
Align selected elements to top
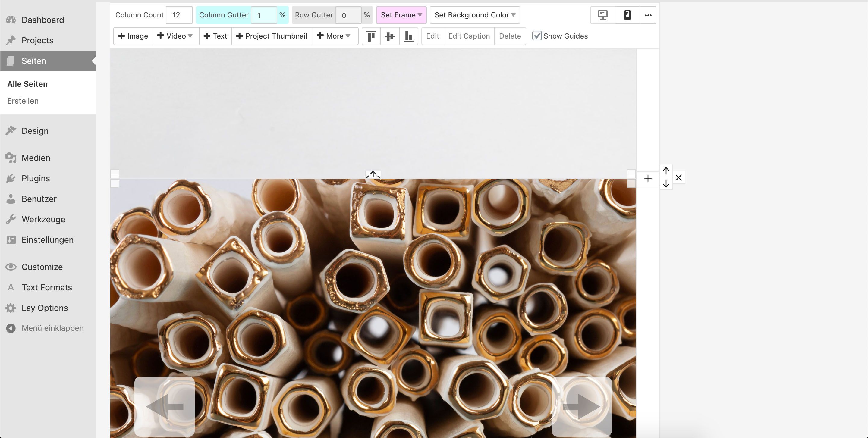[371, 36]
